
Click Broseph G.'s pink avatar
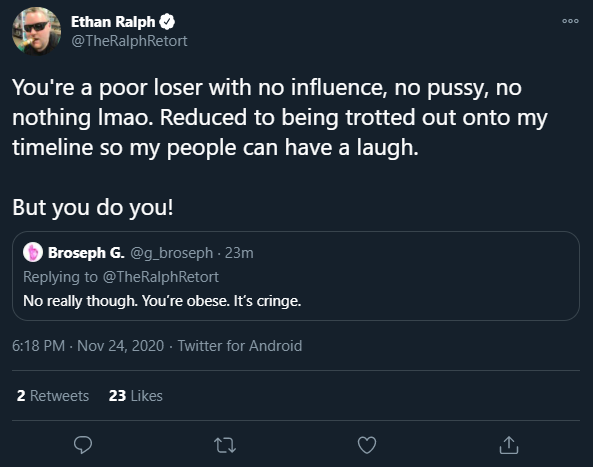point(33,252)
